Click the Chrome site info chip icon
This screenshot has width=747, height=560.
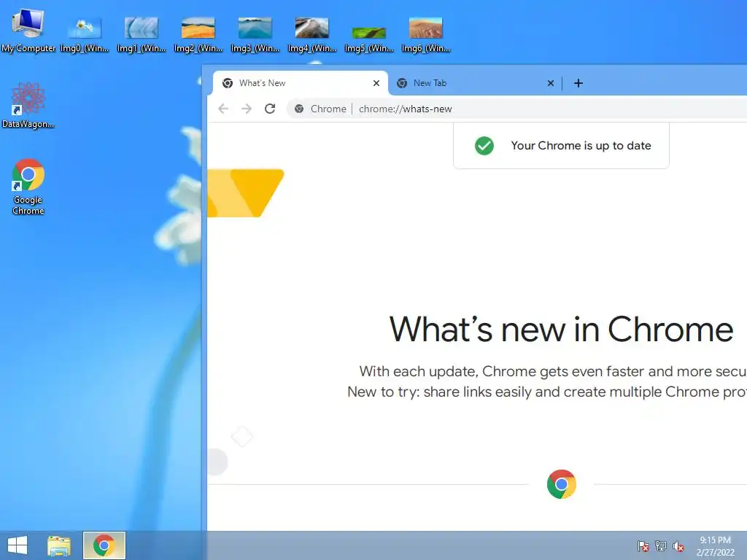click(299, 109)
